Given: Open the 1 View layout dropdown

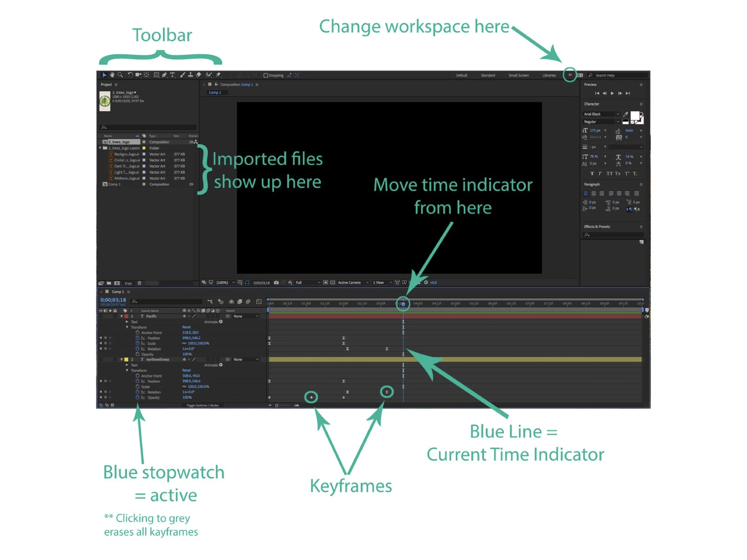Looking at the screenshot, I should coord(382,283).
